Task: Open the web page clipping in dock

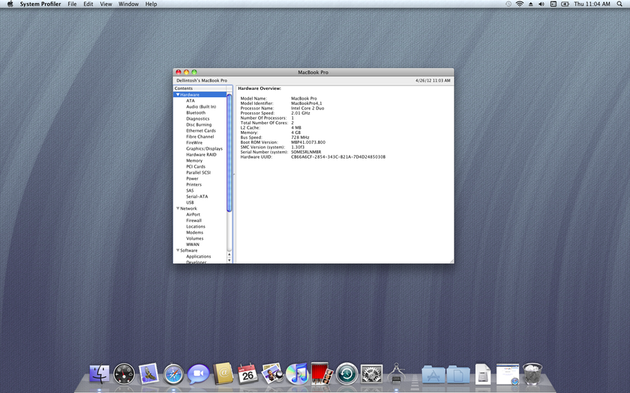Action: [x=507, y=374]
